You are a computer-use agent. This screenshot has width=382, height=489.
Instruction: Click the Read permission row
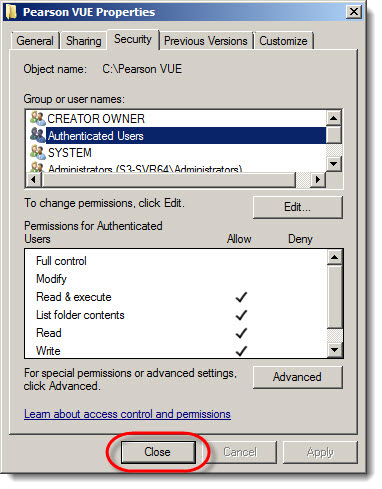[176, 333]
